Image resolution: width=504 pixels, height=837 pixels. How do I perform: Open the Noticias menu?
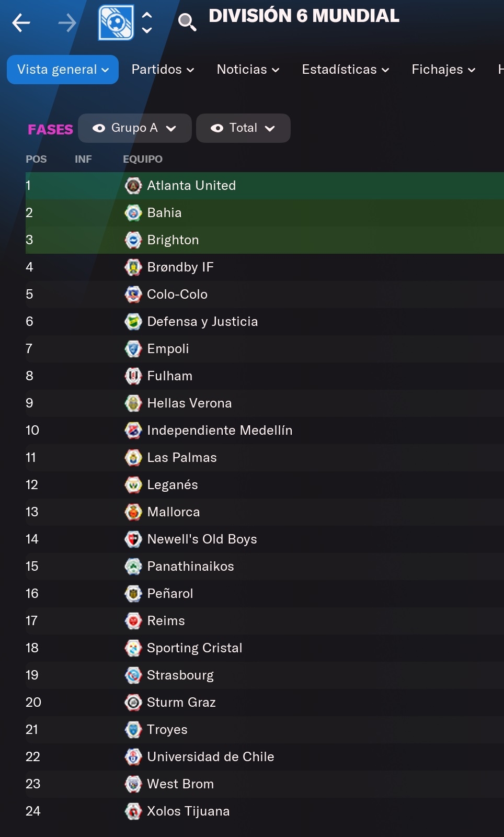coord(248,70)
